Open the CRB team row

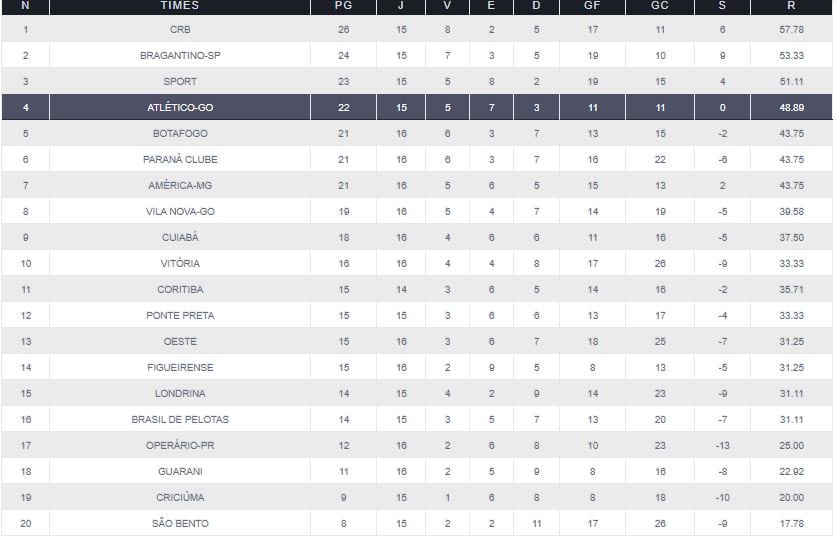180,30
